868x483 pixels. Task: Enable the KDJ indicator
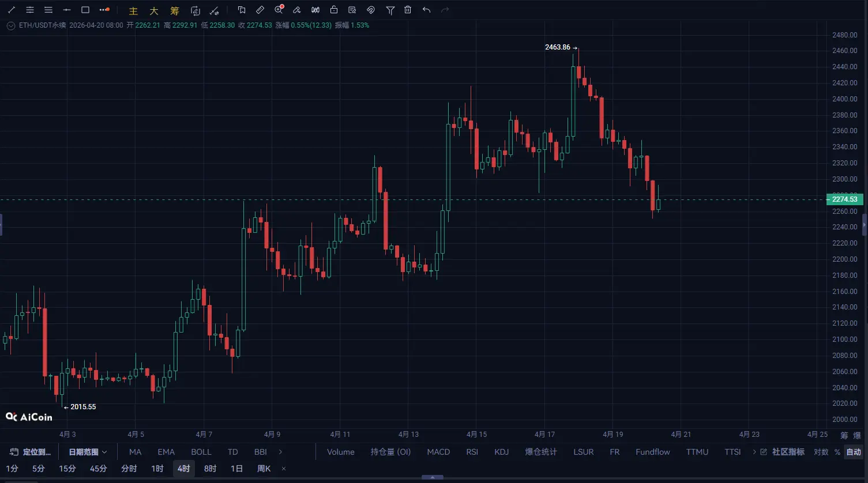pos(502,452)
